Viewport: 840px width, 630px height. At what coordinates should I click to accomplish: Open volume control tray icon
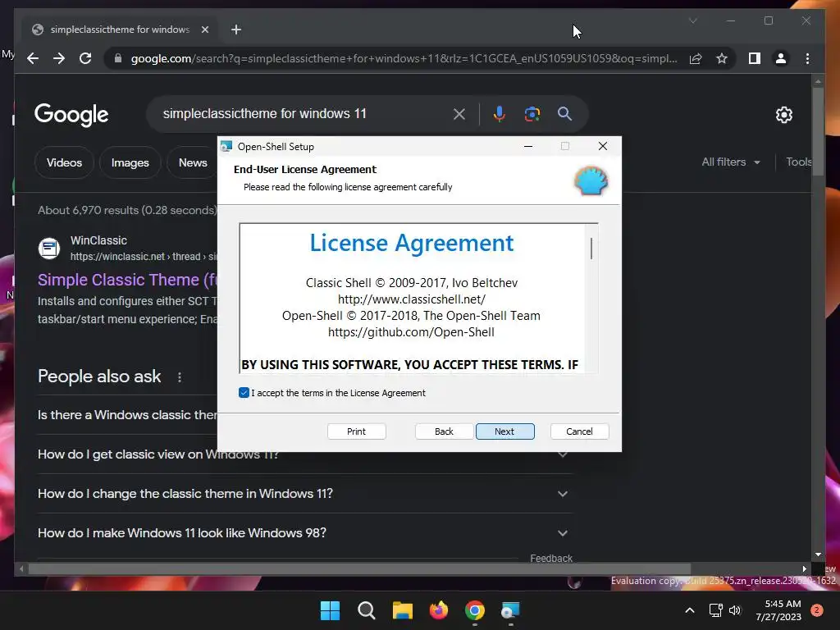pyautogui.click(x=735, y=610)
